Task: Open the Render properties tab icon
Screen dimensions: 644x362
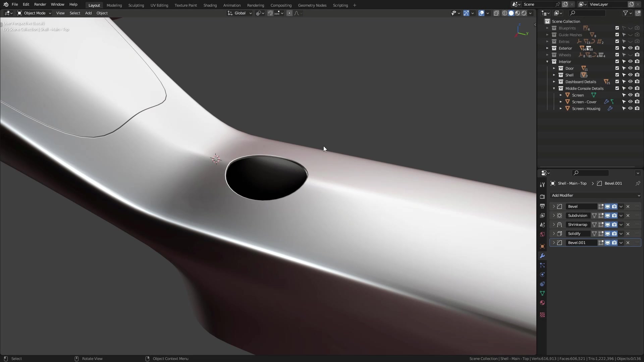Action: (542, 197)
